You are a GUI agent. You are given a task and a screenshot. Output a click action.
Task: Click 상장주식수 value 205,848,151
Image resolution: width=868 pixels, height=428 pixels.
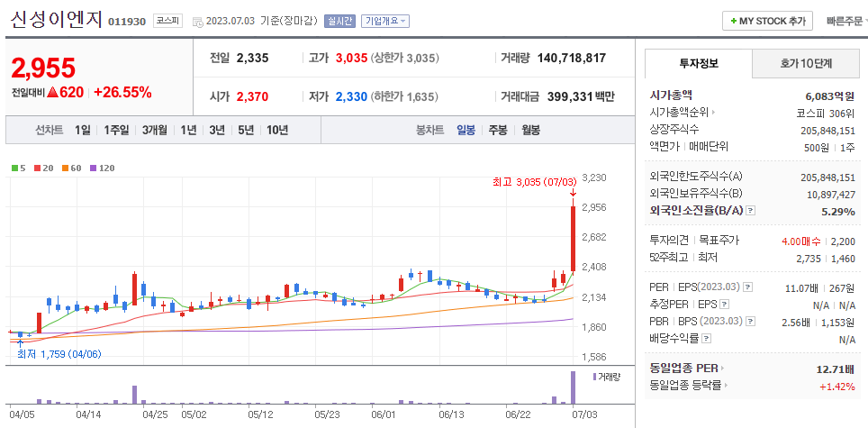(827, 130)
